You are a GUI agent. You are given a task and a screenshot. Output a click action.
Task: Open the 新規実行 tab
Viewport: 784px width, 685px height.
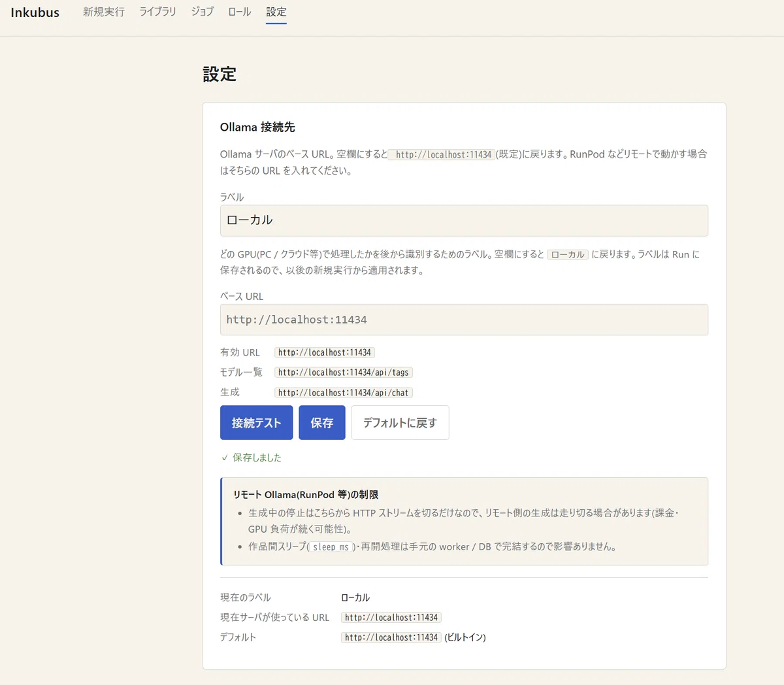tap(104, 12)
